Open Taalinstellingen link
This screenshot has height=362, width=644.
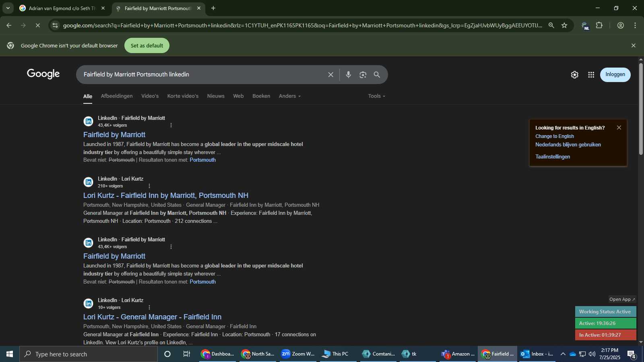pos(553,157)
